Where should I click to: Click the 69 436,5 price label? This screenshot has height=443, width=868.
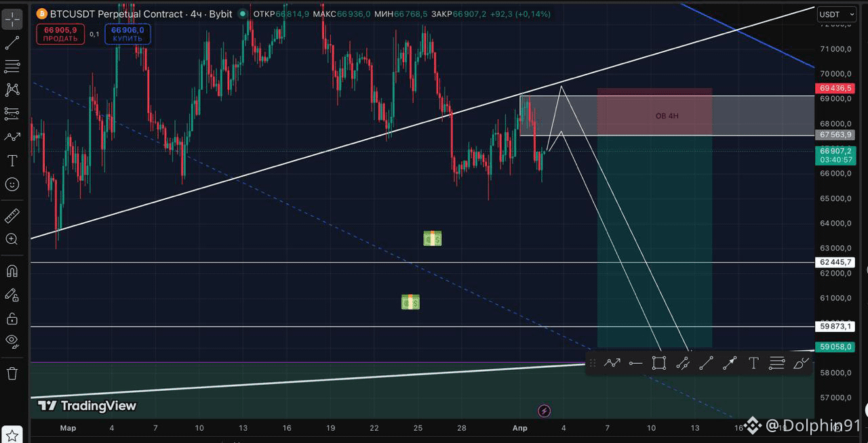pyautogui.click(x=835, y=88)
